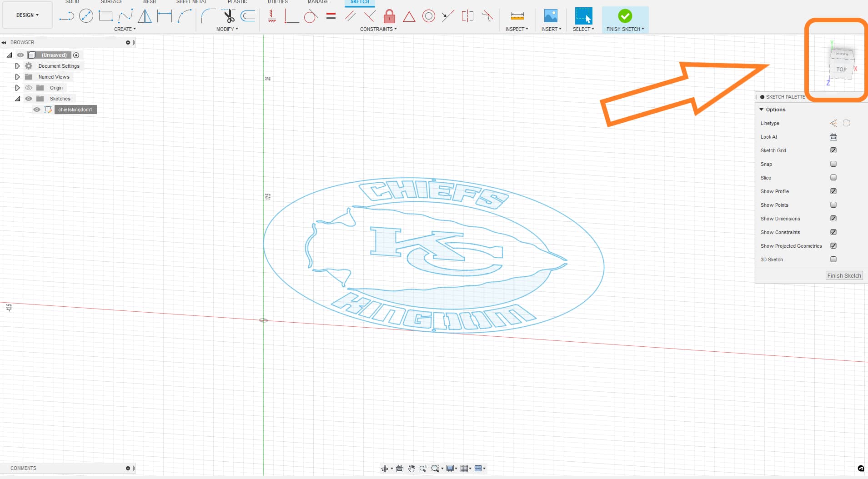Apply the Fix/Unfix lock constraint
868x479 pixels.
tap(389, 16)
